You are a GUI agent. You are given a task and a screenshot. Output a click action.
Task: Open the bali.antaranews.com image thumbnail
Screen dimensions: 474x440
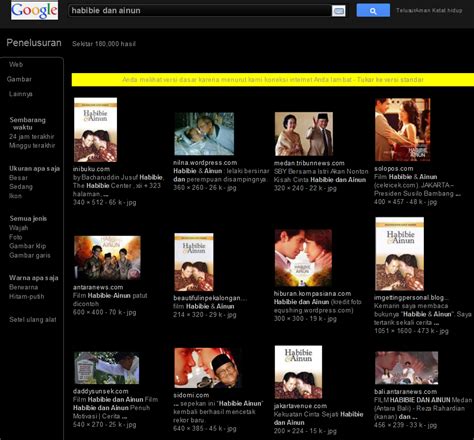pos(407,368)
